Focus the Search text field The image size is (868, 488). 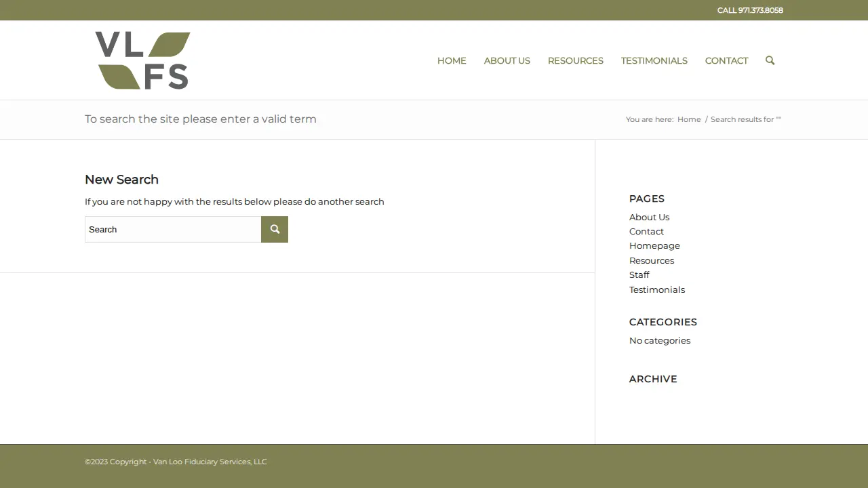(173, 229)
